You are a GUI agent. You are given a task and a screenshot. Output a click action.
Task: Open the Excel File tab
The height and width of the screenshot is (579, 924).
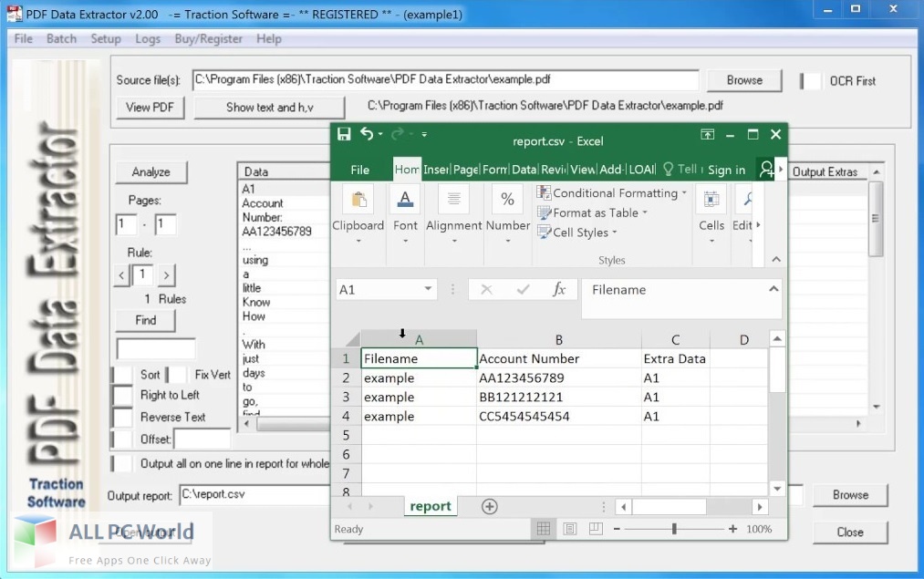point(359,170)
